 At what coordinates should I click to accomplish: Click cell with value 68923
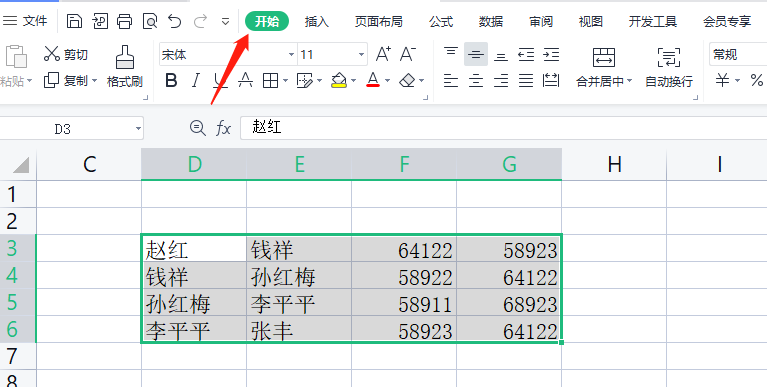click(509, 302)
